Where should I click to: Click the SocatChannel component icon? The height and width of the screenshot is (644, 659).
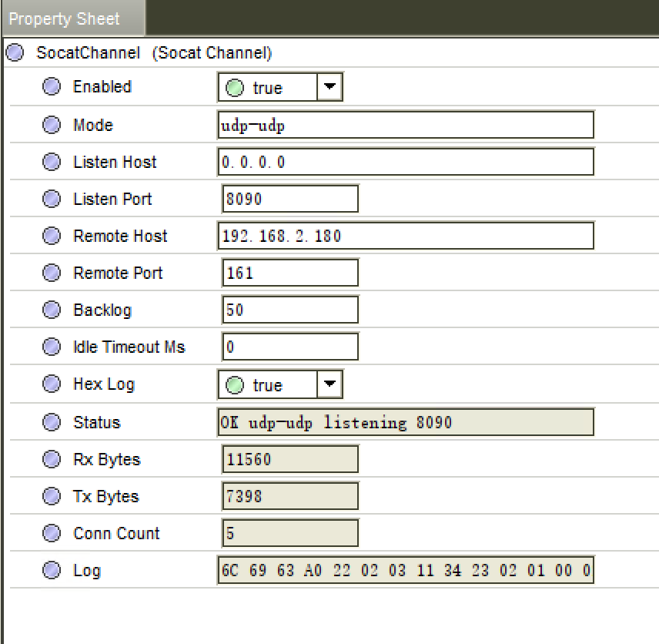(x=15, y=53)
